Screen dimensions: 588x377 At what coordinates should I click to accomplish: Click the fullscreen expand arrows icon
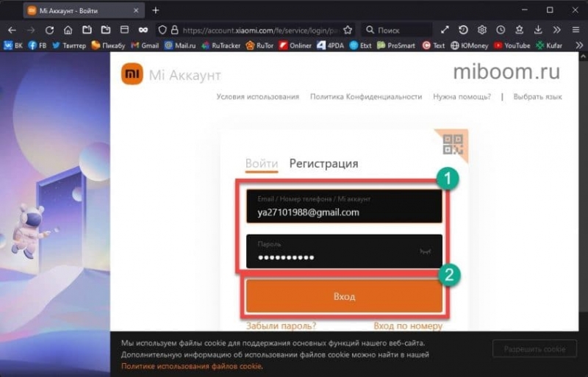coord(445,30)
